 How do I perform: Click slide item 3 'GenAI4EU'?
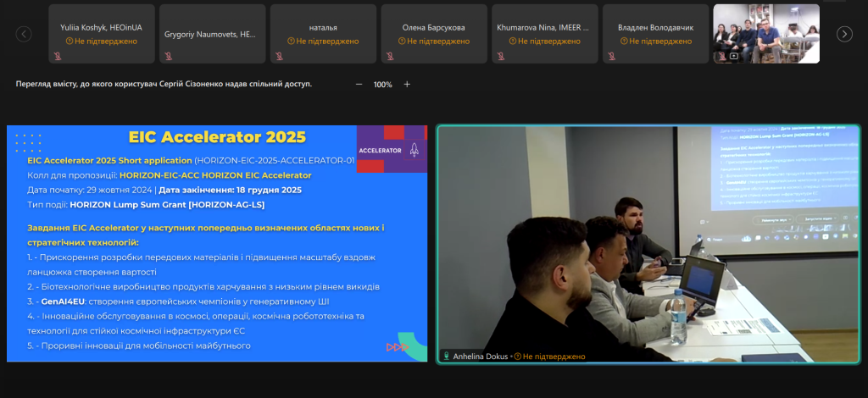(178, 301)
